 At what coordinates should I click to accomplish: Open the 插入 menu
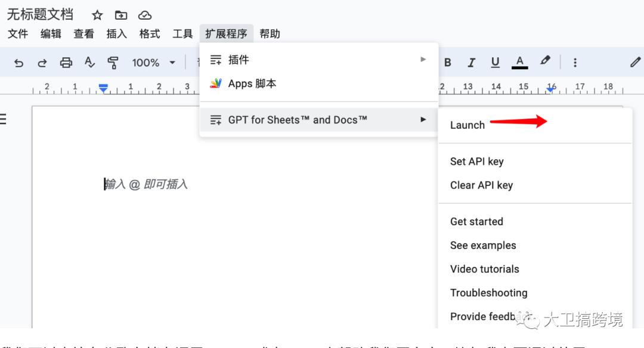pos(117,33)
